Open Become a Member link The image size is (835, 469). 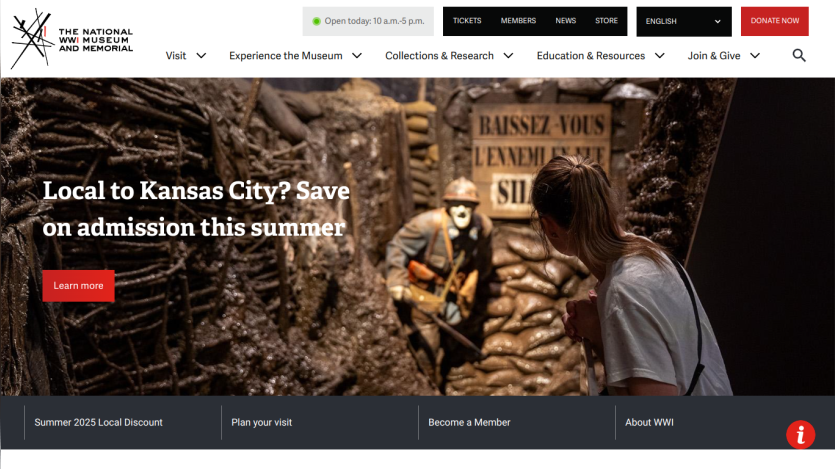(469, 422)
